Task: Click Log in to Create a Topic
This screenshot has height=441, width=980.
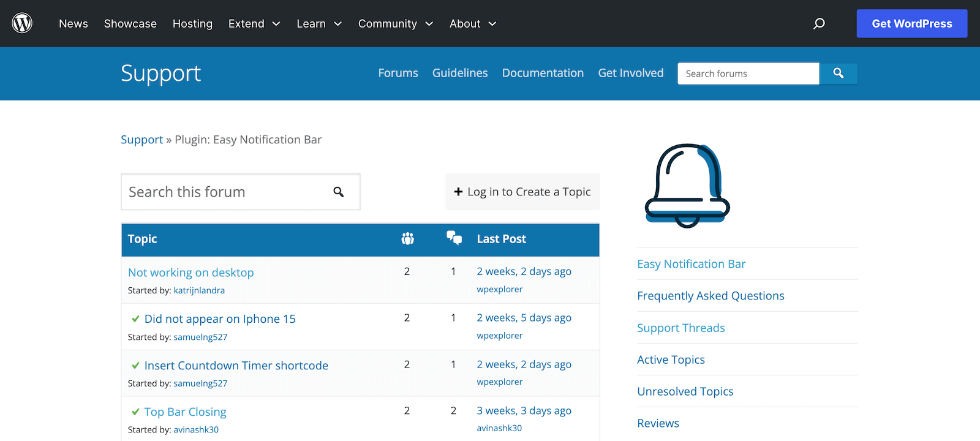Action: 522,192
